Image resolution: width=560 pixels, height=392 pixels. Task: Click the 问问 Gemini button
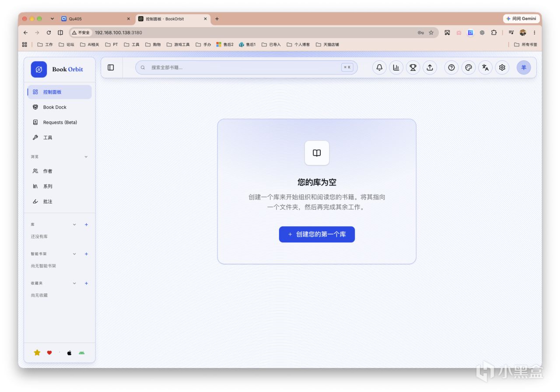click(521, 19)
